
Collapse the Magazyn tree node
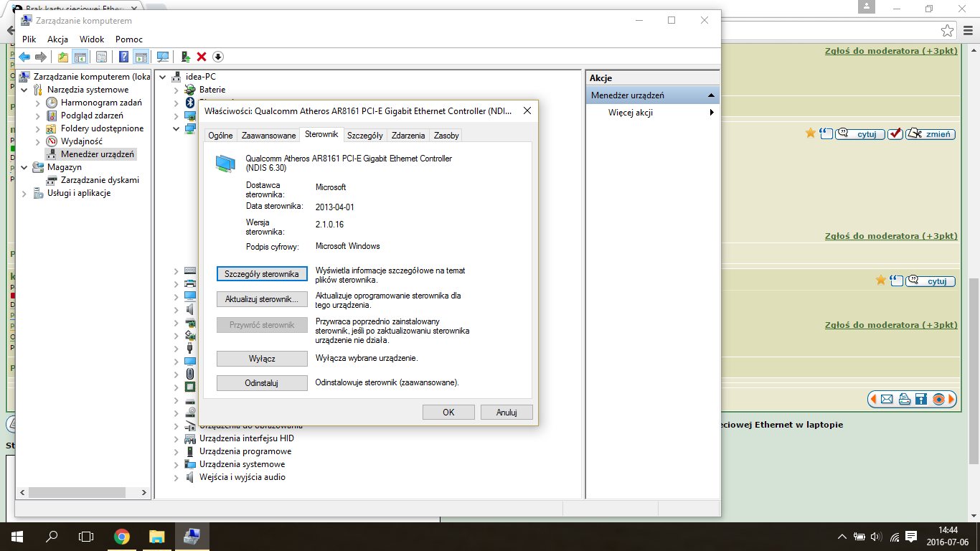[24, 167]
